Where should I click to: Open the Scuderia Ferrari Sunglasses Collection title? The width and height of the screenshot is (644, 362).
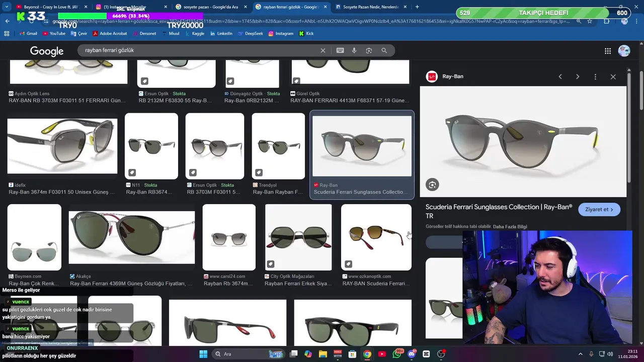coord(499,211)
